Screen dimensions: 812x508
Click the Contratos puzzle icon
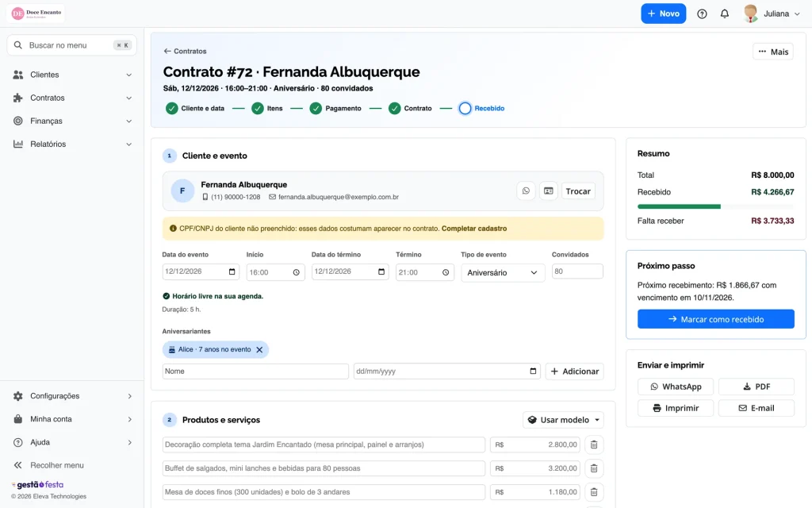tap(18, 98)
